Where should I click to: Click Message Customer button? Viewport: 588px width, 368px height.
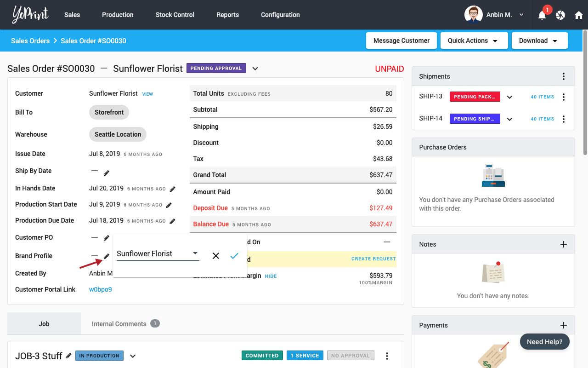point(401,40)
